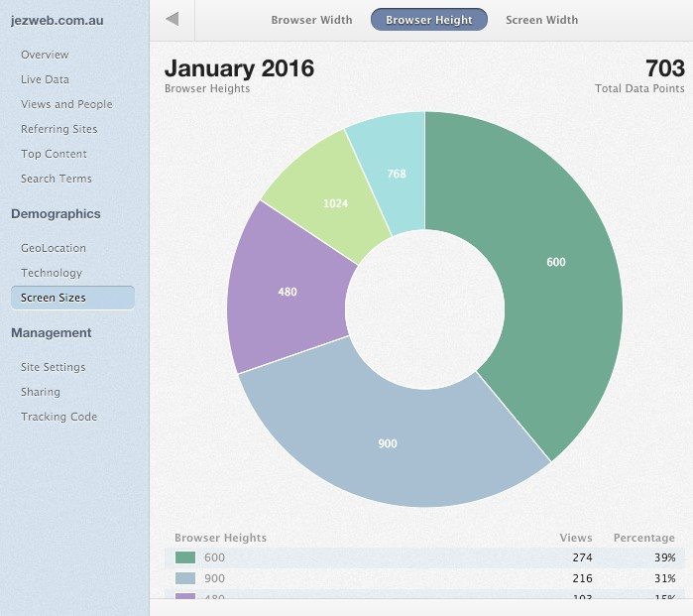The height and width of the screenshot is (616, 693).
Task: Click the blue-gray 900 legend swatch
Action: 185,578
